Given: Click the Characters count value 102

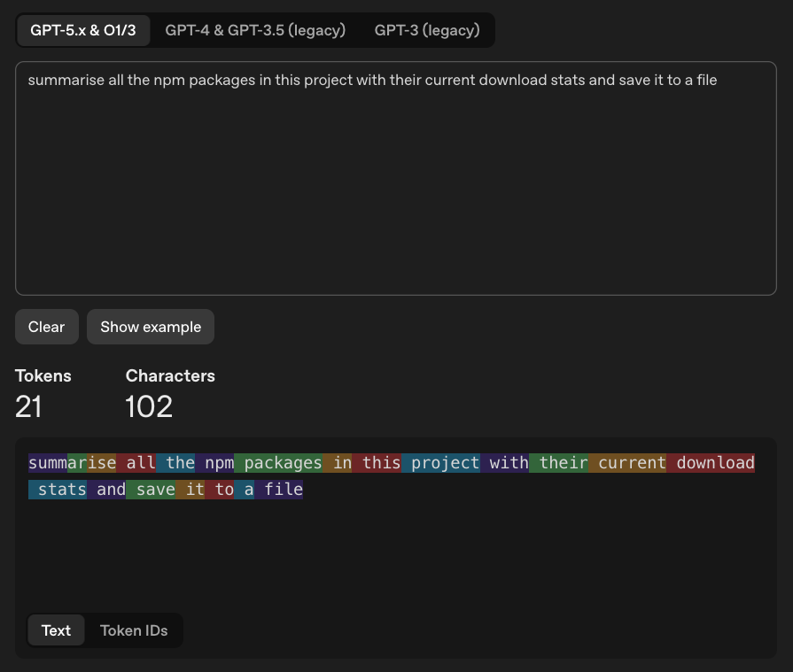Looking at the screenshot, I should pyautogui.click(x=149, y=406).
